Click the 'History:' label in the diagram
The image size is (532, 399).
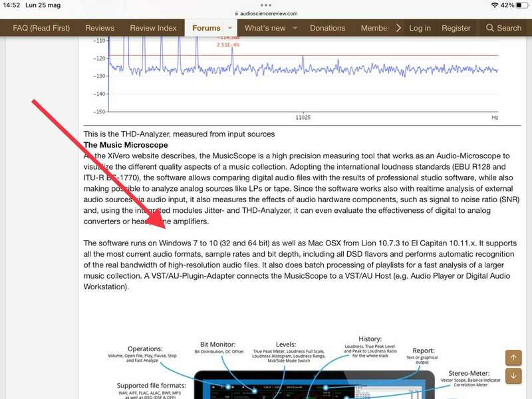coord(370,338)
